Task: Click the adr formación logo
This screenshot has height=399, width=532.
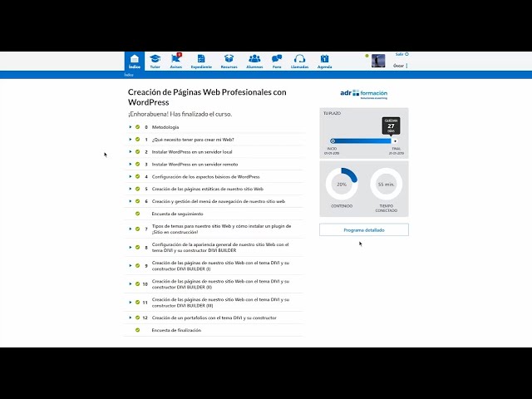Action: [x=364, y=94]
